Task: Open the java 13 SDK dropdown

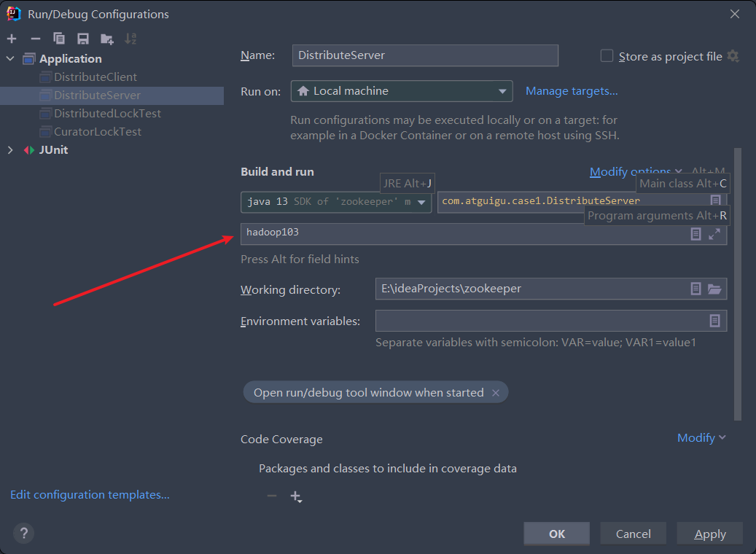Action: pyautogui.click(x=336, y=202)
